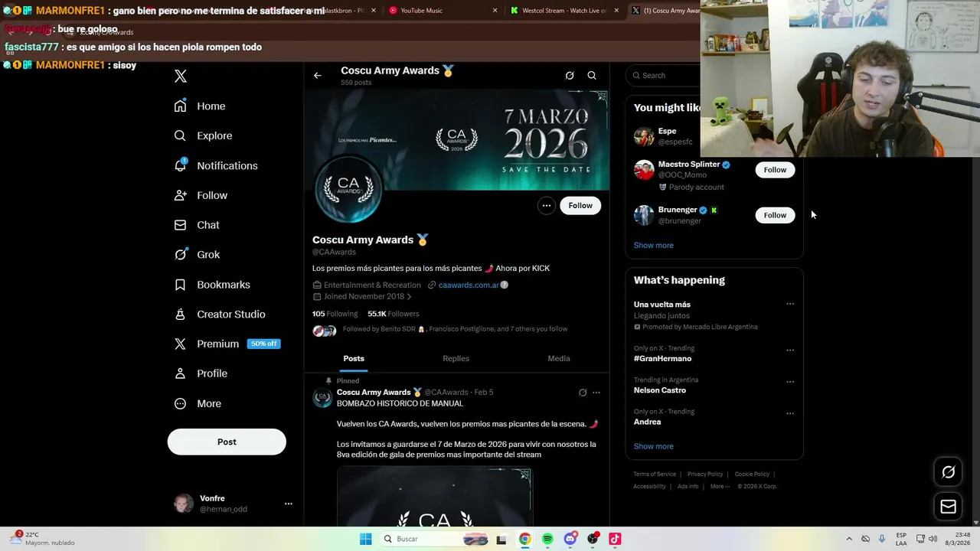Open options for the Nelson Castro trend
The width and height of the screenshot is (980, 551).
click(x=790, y=382)
